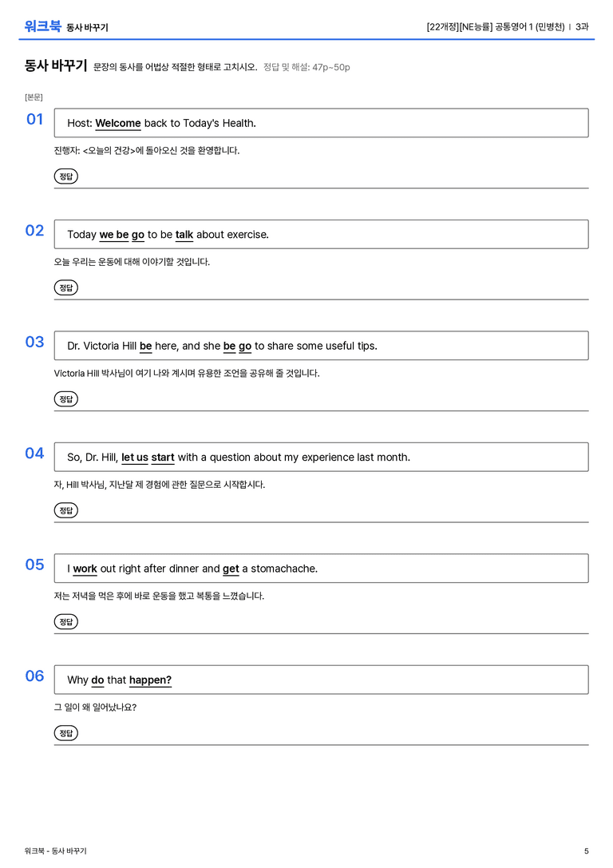Click the 정답 badge under question 04
613x868 pixels.
click(x=65, y=509)
